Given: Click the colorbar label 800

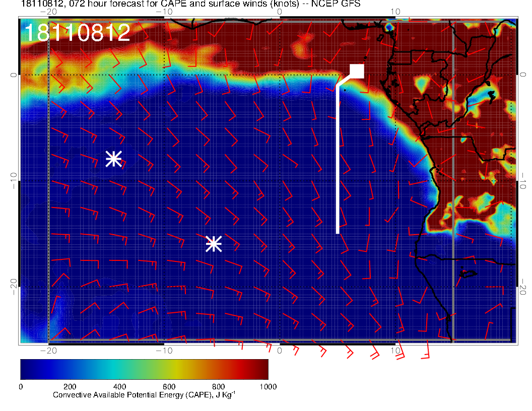Looking at the screenshot, I should 219,387.
